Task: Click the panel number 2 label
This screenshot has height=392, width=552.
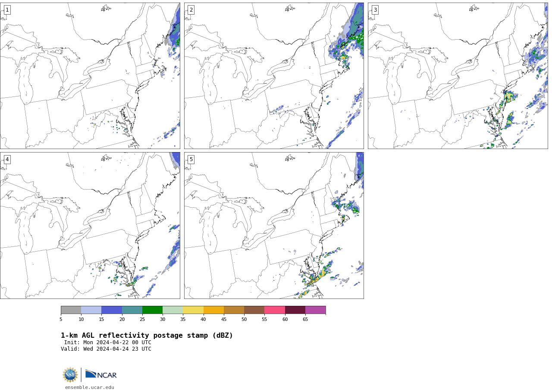Action: pos(191,10)
